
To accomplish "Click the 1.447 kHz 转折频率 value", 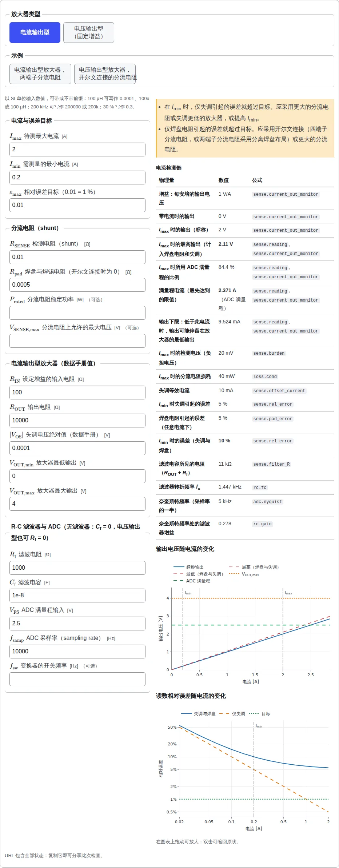I will click(230, 487).
